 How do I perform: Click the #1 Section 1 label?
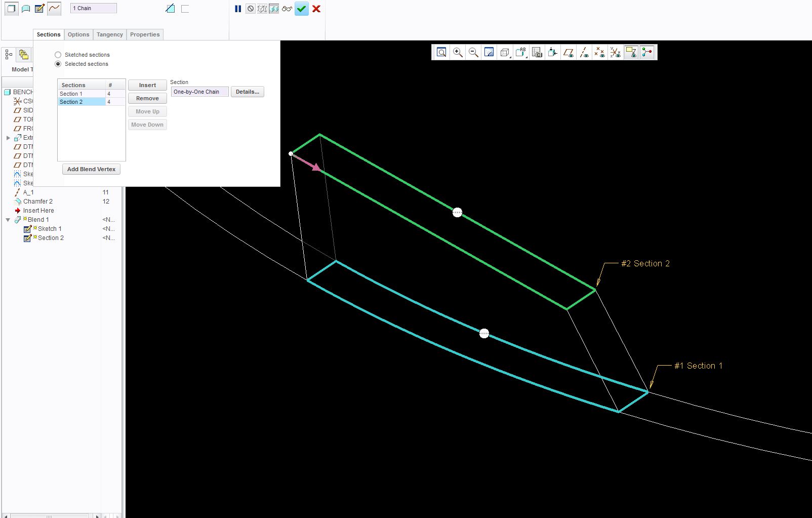[x=698, y=366]
